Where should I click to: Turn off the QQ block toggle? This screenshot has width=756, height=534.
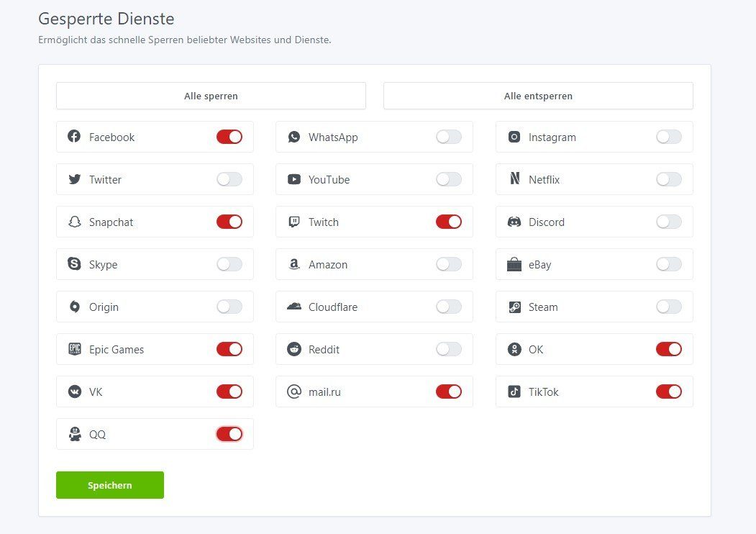coord(229,434)
